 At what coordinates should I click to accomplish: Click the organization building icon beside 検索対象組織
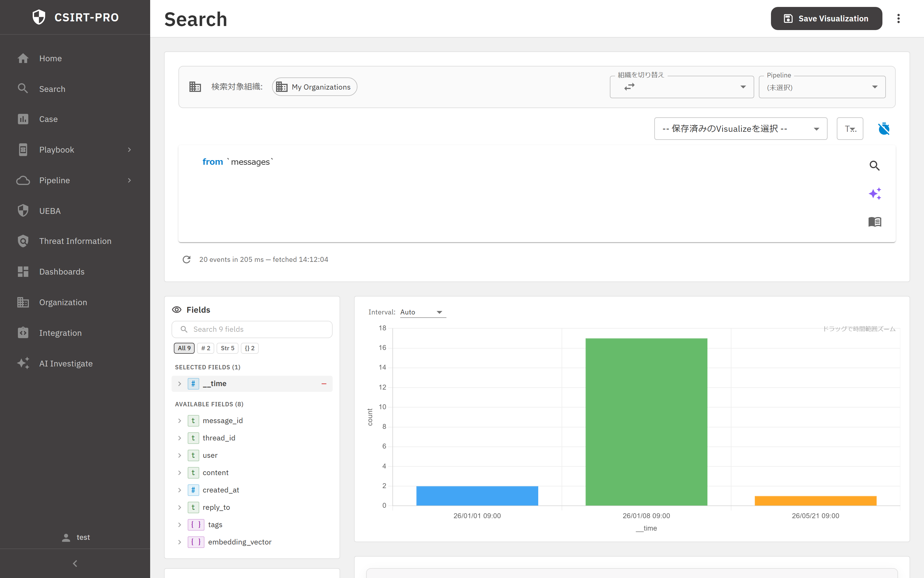click(195, 87)
